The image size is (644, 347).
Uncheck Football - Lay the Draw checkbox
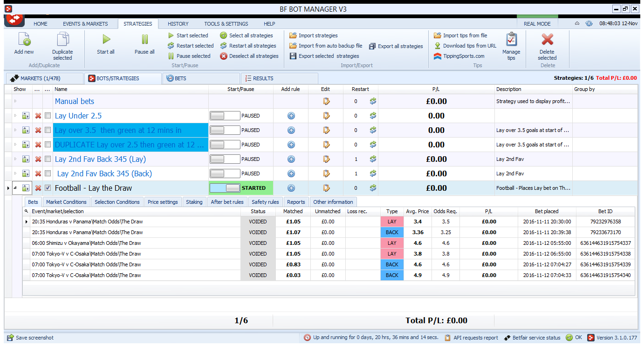(x=48, y=188)
